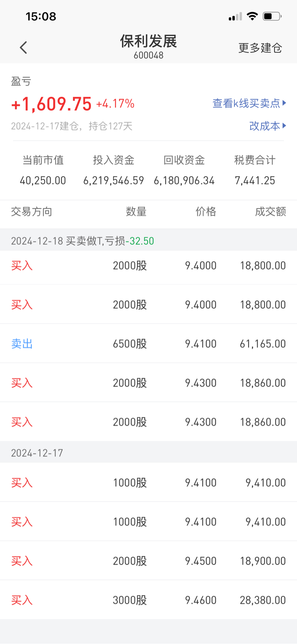This screenshot has height=644, width=297.
Task: Tap the 3000股 buy row at 9.4600
Action: tap(148, 600)
